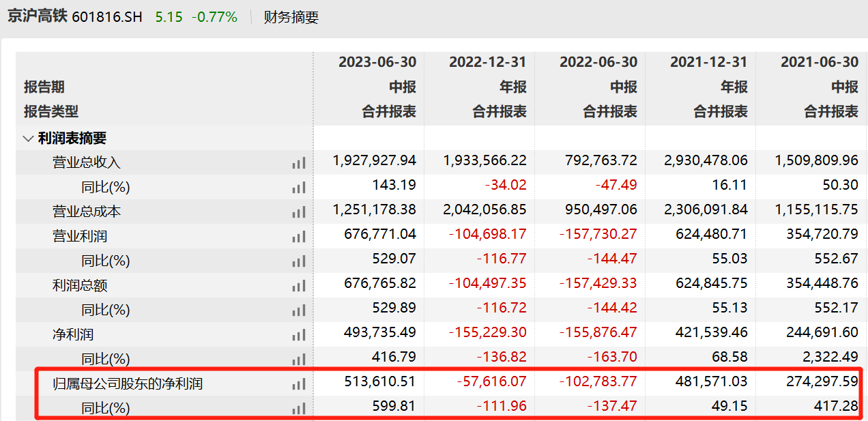Select the 2022-12-31 column header
This screenshot has height=421, width=868.
click(x=488, y=62)
